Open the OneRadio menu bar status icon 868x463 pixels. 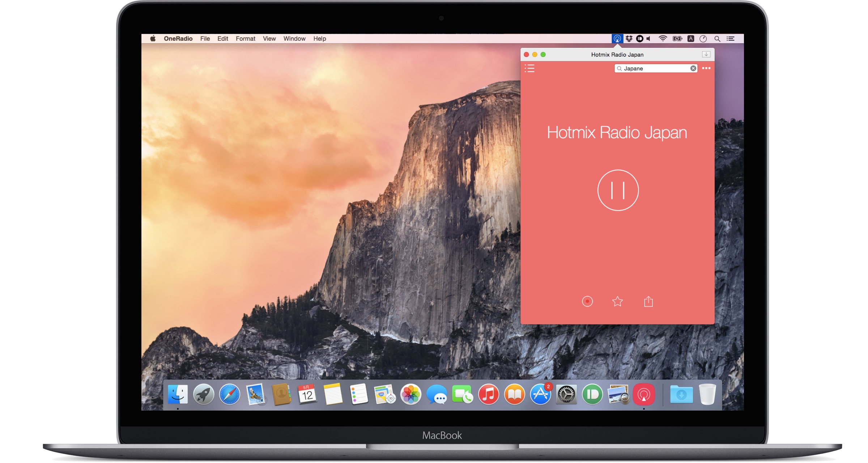(x=617, y=39)
